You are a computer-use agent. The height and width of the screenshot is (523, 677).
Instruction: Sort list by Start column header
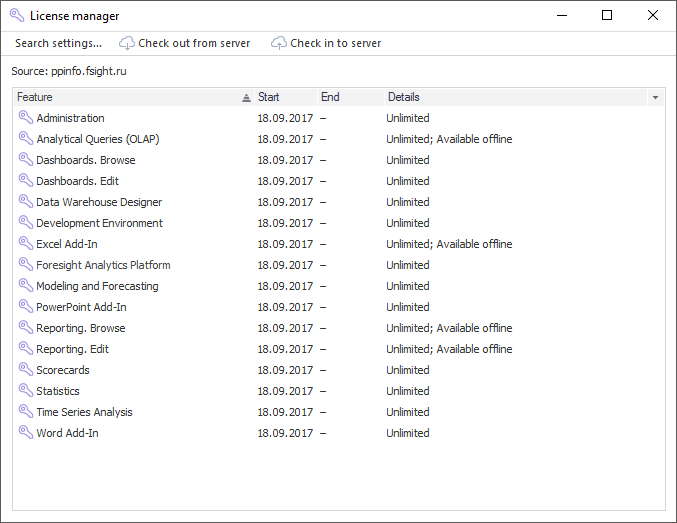pos(283,97)
